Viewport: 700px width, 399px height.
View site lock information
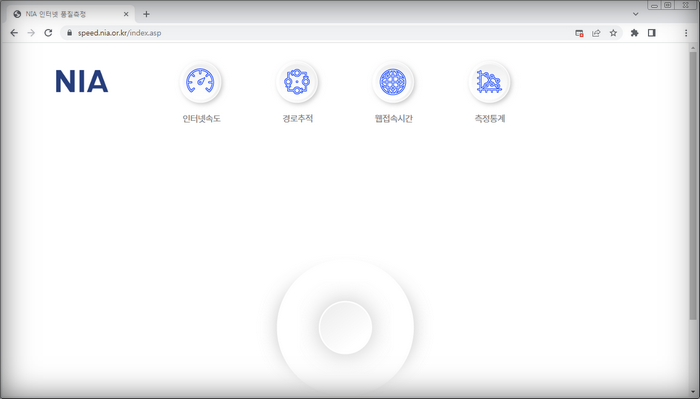pyautogui.click(x=69, y=33)
